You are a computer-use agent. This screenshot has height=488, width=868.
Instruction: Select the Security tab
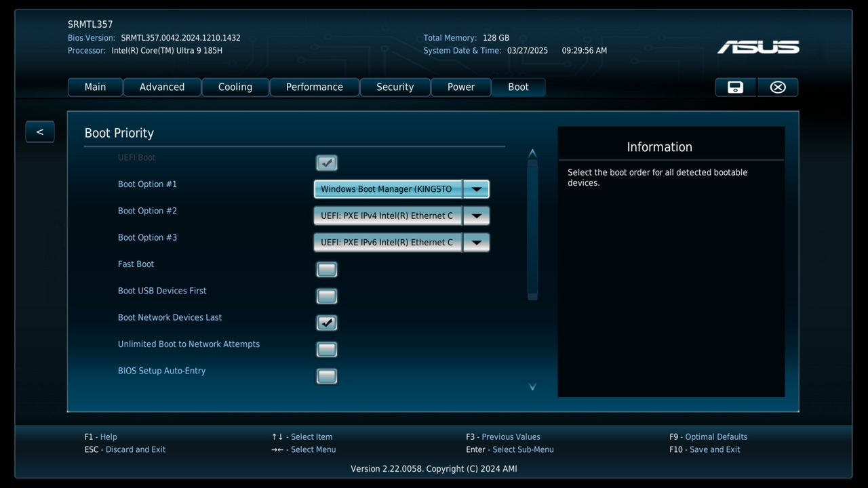coord(395,87)
